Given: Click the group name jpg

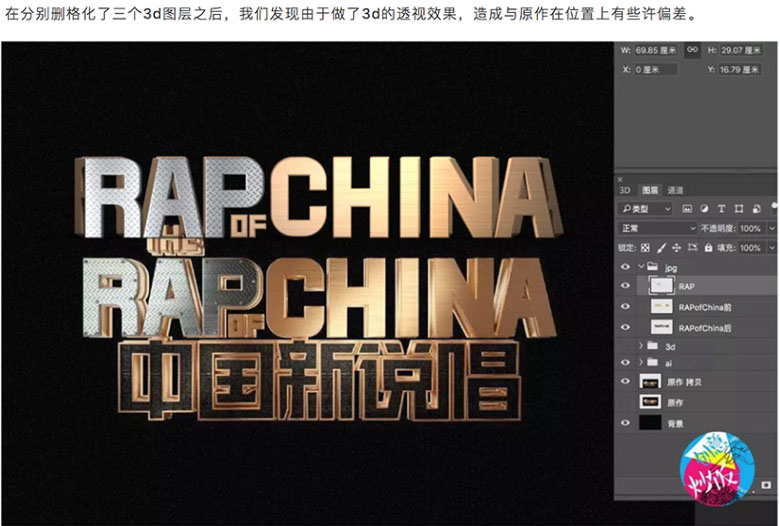Looking at the screenshot, I should tap(671, 268).
